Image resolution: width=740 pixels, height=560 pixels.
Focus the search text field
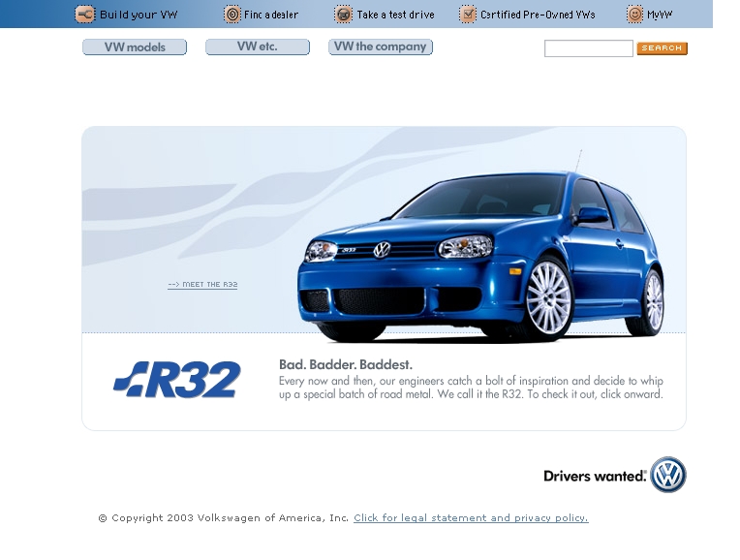coord(588,48)
